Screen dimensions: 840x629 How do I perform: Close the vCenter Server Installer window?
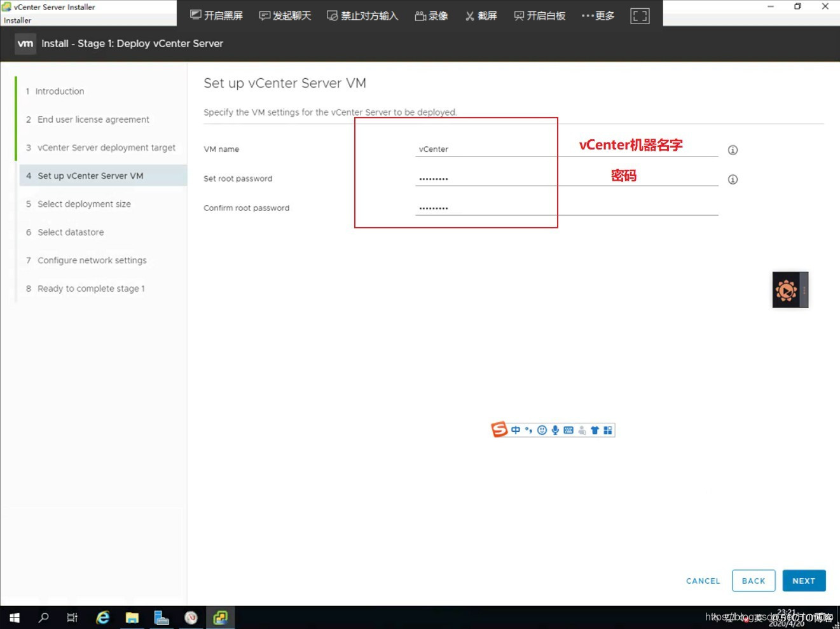click(825, 6)
